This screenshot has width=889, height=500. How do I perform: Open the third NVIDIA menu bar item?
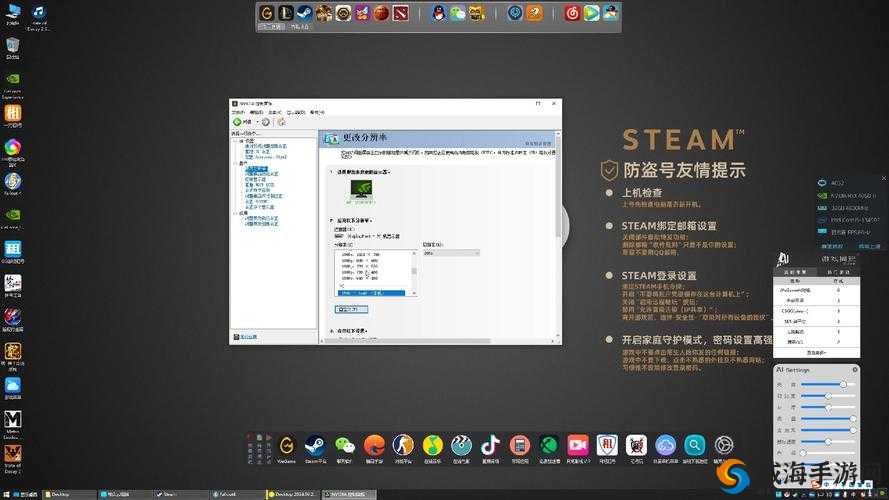275,112
